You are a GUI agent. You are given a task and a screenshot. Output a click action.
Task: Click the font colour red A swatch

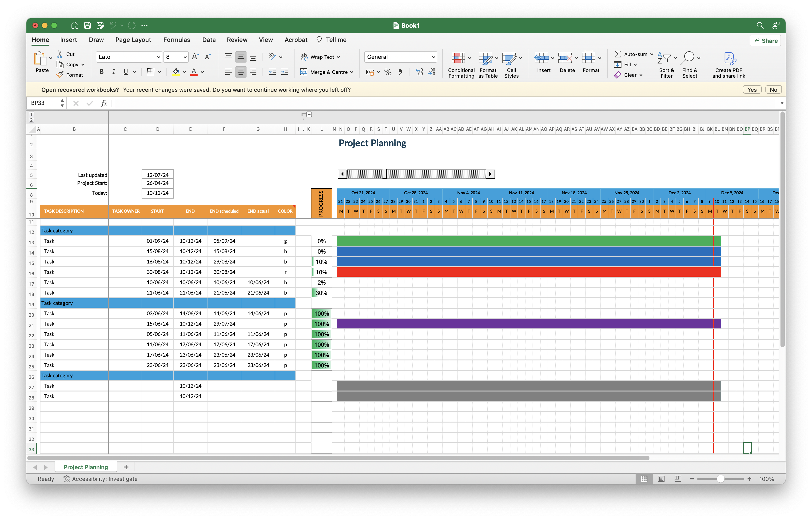pyautogui.click(x=194, y=72)
